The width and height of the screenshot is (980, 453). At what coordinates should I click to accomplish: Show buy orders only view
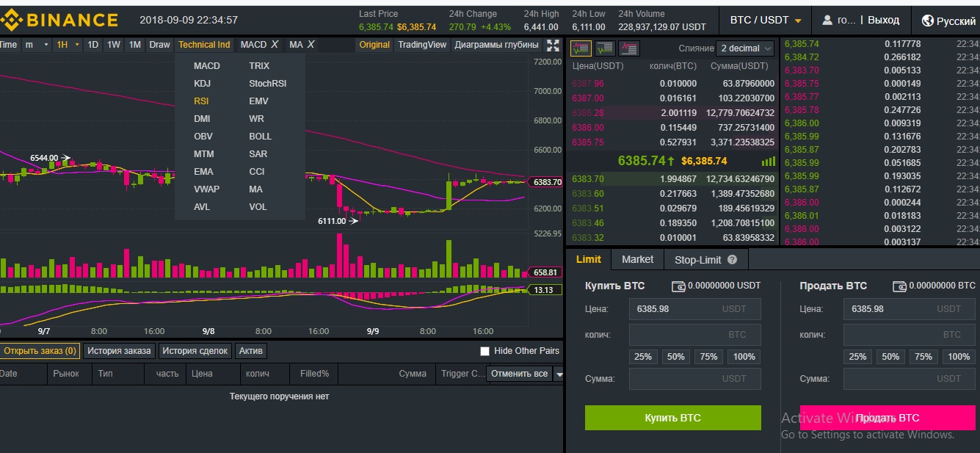(605, 48)
